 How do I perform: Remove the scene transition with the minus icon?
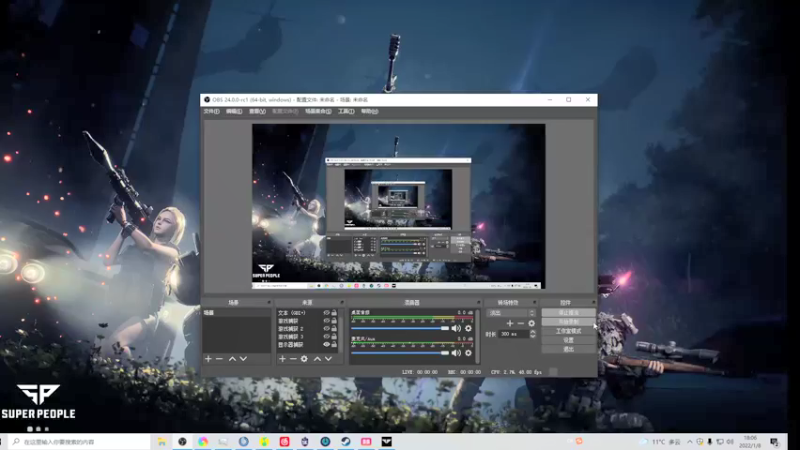(x=520, y=323)
